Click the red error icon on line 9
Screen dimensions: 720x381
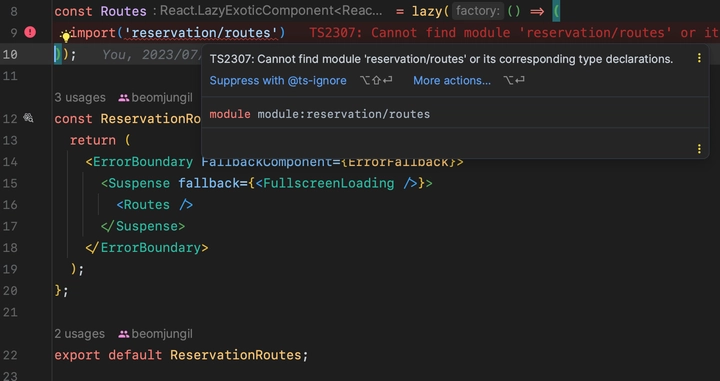point(30,32)
